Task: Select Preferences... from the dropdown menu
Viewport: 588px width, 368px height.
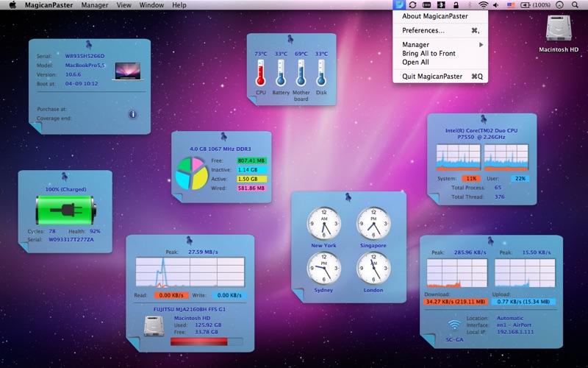Action: click(x=423, y=30)
